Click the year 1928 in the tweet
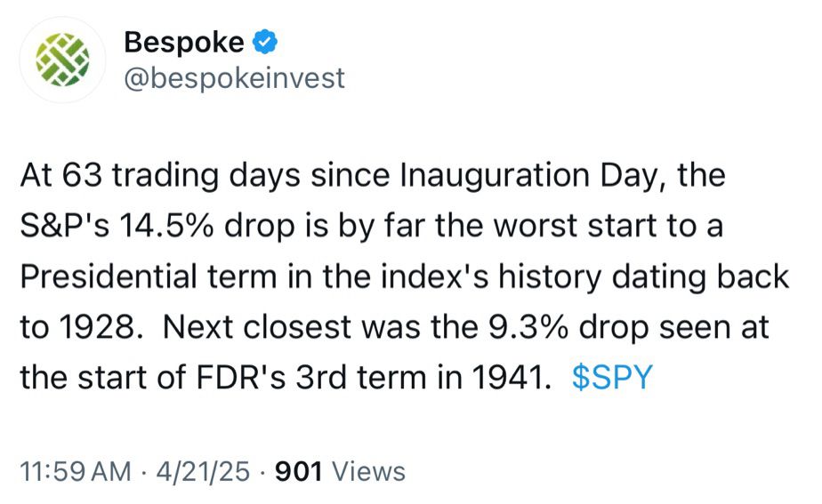Screen dimensions: 822x504 [x=97, y=327]
